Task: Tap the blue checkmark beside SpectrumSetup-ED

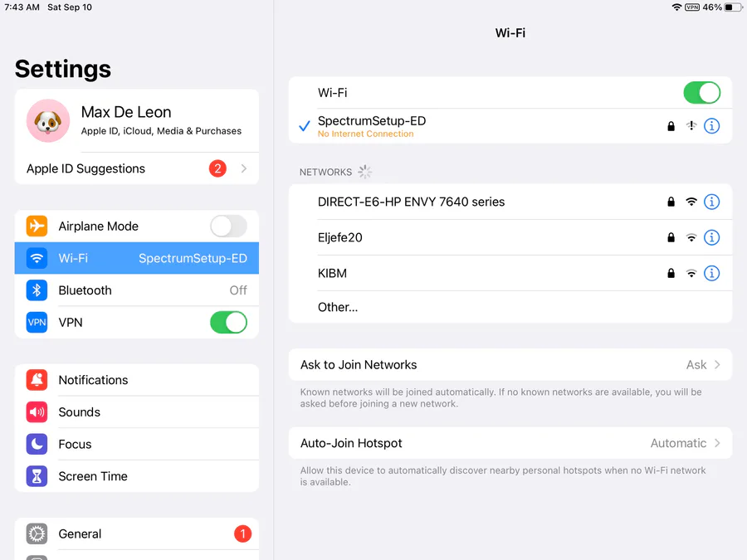Action: pos(305,126)
